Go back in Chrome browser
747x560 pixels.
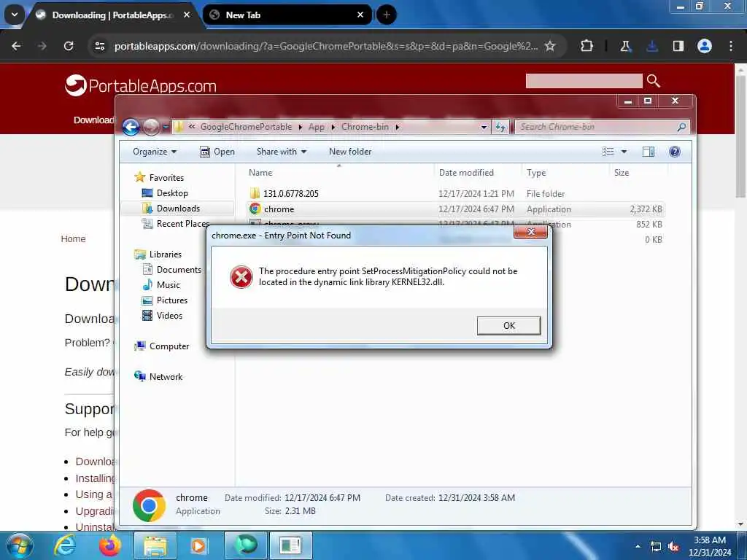[x=16, y=46]
